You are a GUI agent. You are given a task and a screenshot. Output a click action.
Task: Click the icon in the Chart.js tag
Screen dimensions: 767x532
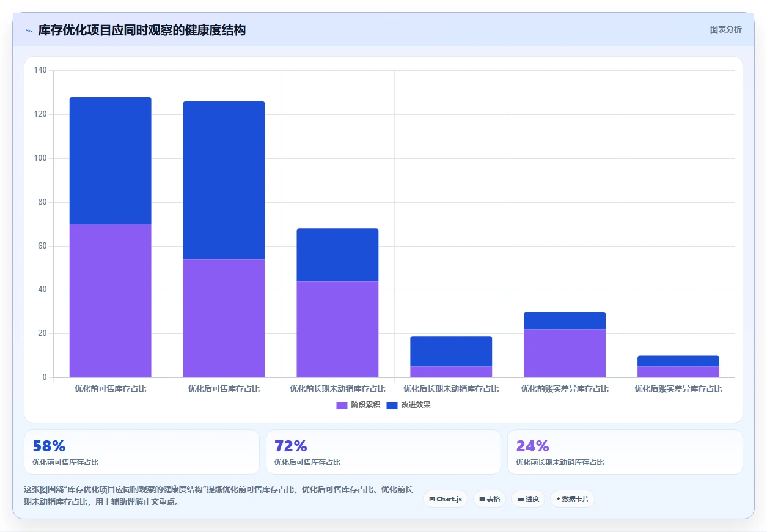click(x=432, y=499)
